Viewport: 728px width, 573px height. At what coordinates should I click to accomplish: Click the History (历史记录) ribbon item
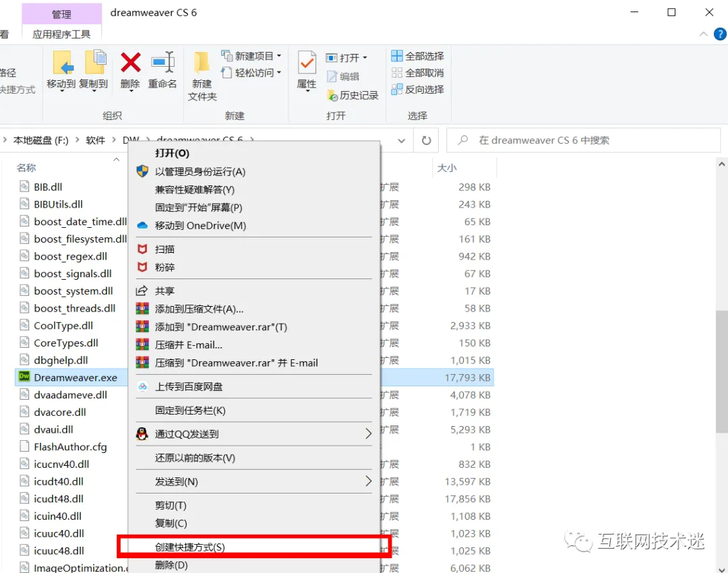coord(353,95)
